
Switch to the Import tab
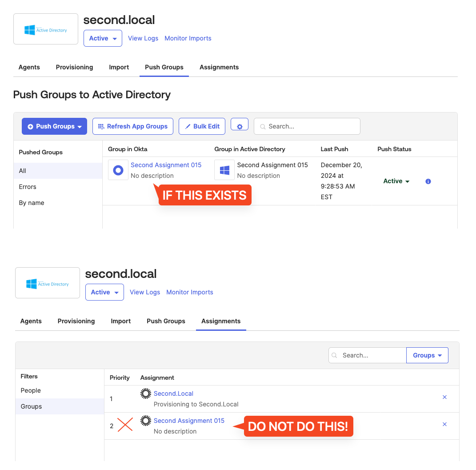(119, 67)
